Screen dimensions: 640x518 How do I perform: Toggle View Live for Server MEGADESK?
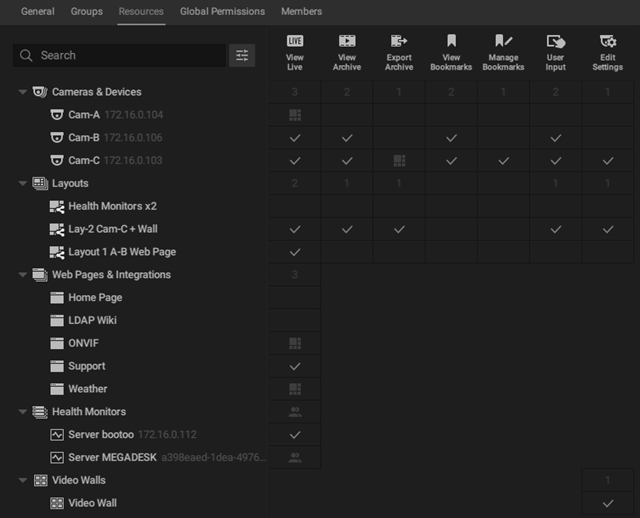295,458
